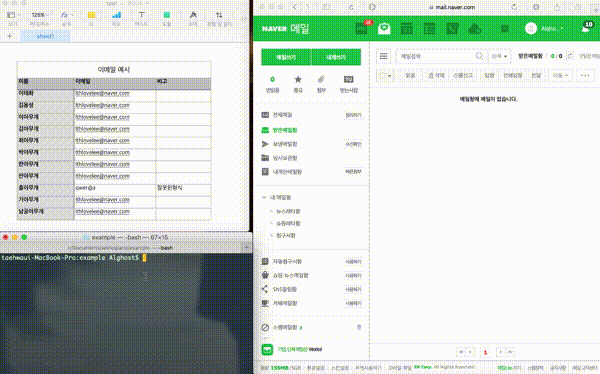Click Safari share icon

(x=557, y=7)
